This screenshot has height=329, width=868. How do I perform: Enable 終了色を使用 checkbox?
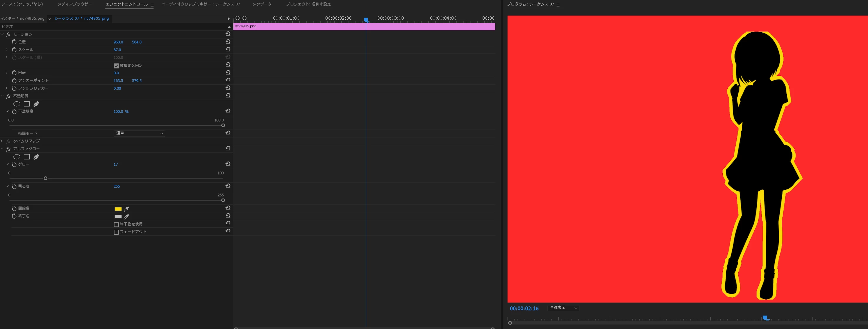(x=116, y=224)
